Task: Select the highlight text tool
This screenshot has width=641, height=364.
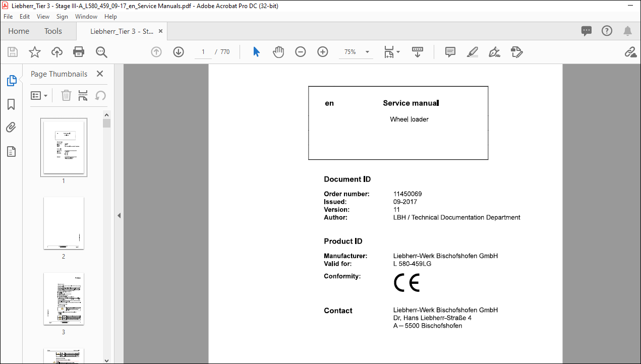Action: point(473,52)
